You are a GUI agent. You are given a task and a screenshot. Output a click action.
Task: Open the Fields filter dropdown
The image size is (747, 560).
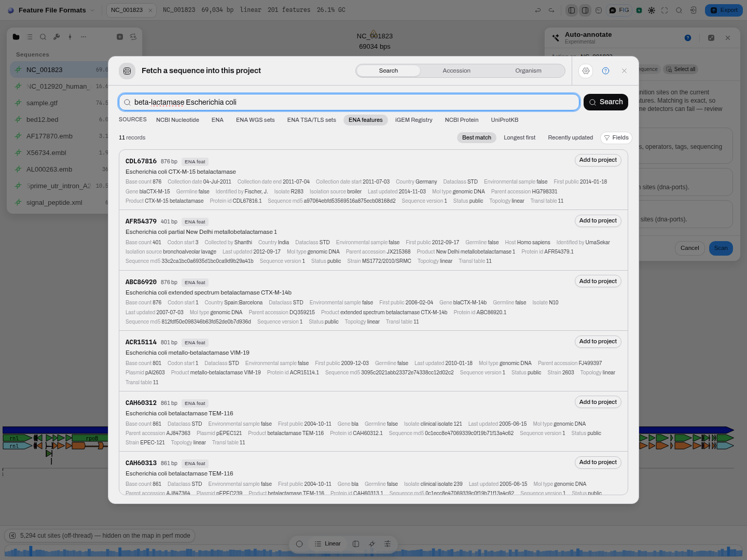pos(616,137)
